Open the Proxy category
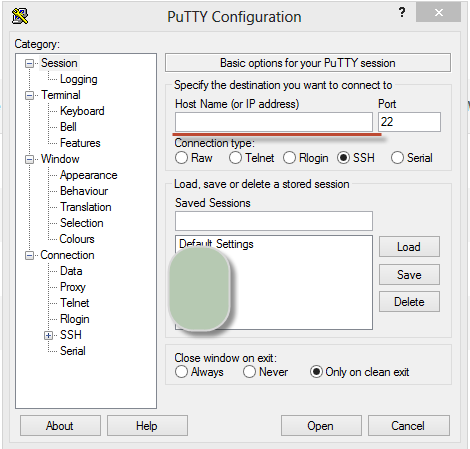The width and height of the screenshot is (470, 449). [x=73, y=287]
